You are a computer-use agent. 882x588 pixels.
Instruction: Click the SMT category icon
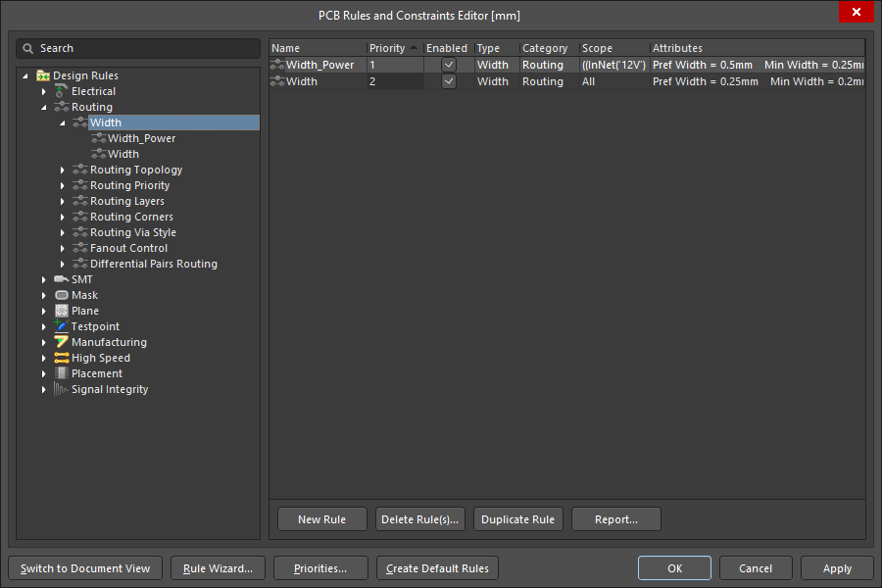(62, 279)
